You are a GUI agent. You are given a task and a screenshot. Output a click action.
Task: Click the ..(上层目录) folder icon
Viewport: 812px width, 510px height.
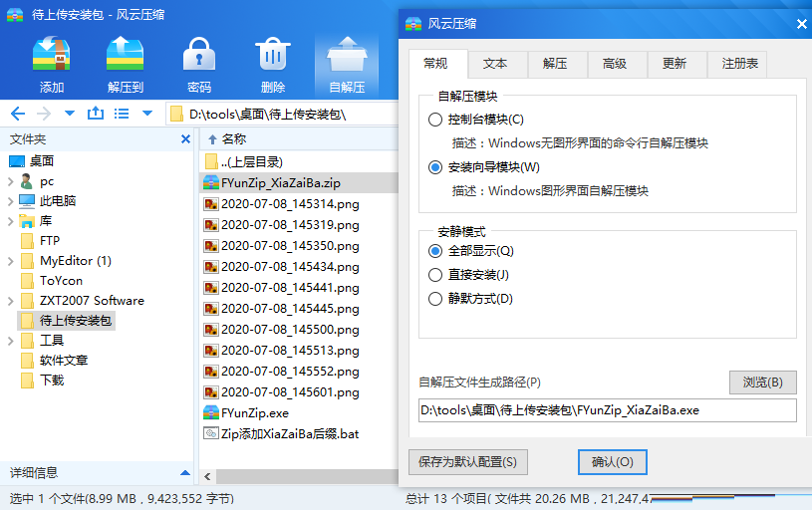tap(211, 161)
